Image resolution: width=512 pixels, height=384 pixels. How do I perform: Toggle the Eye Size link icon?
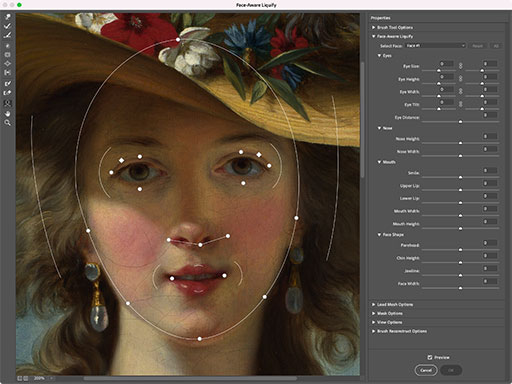pos(460,66)
